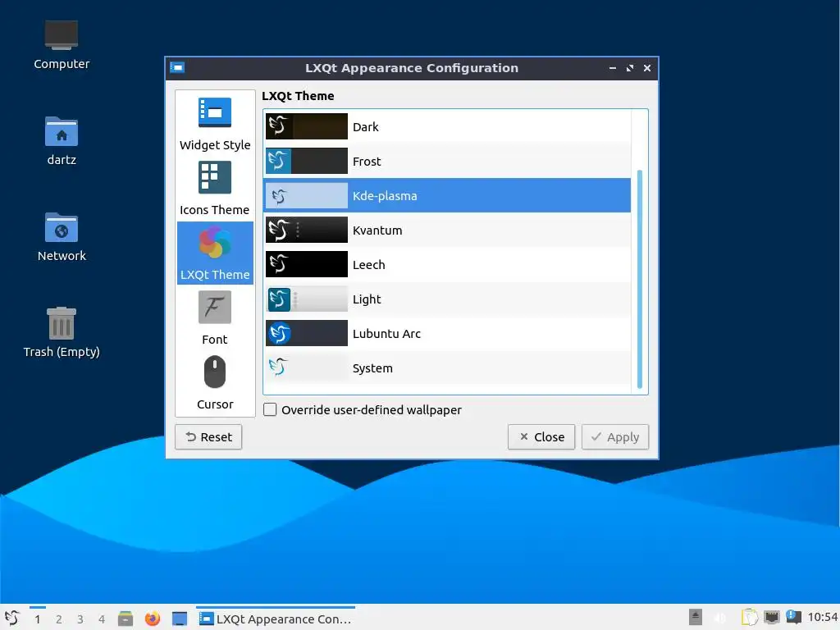Screen dimensions: 840x630
Task: Click the 'Light' theme name
Action: 367,299
